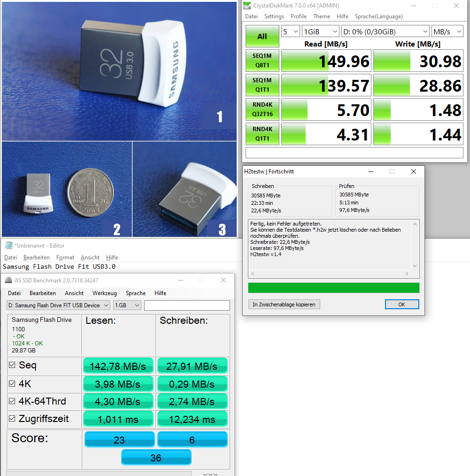Open the 1 GB size dropdown in AS SSD
Image resolution: width=470 pixels, height=476 pixels.
pos(127,305)
